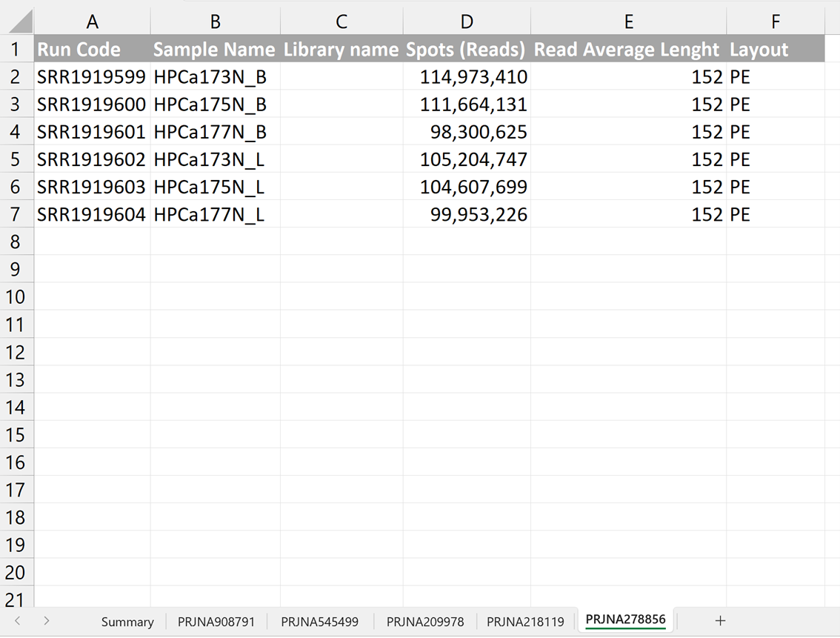
Task: Click the Run Code header cell
Action: pos(93,50)
